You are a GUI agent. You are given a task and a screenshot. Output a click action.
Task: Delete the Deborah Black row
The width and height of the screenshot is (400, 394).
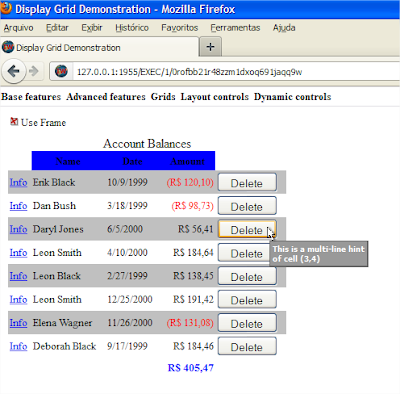[247, 347]
